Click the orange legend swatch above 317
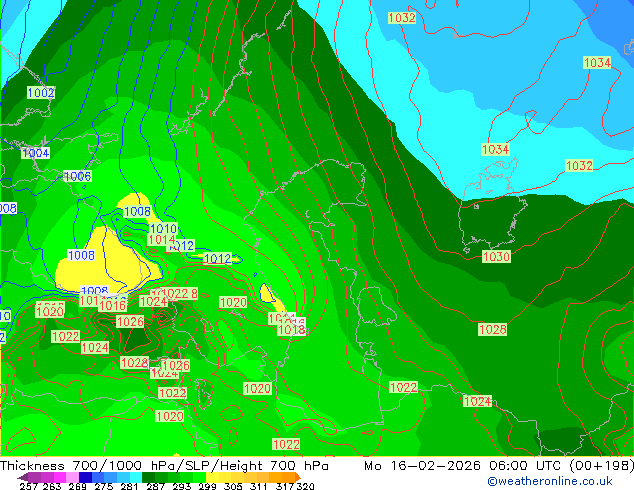Image resolution: width=634 pixels, height=490 pixels. [x=288, y=477]
